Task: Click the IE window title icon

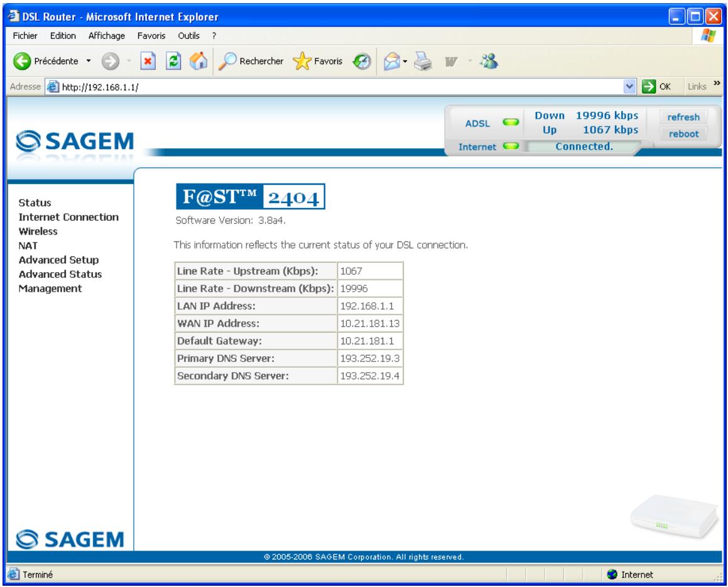Action: 13,16
